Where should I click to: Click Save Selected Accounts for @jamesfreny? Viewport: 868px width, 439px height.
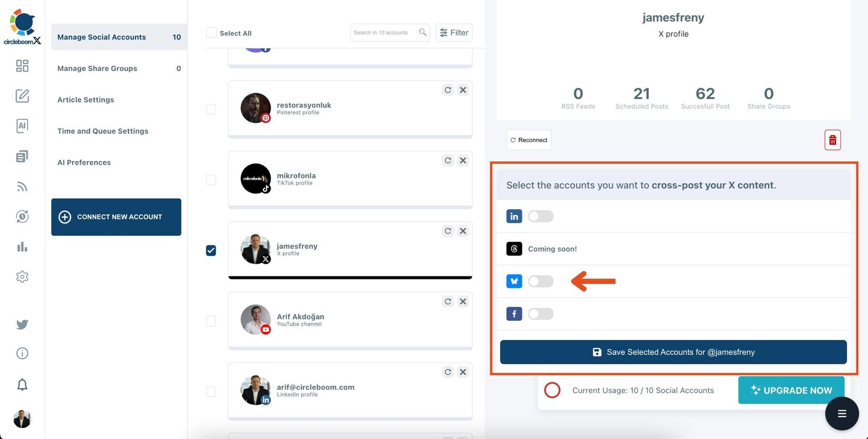pos(673,352)
